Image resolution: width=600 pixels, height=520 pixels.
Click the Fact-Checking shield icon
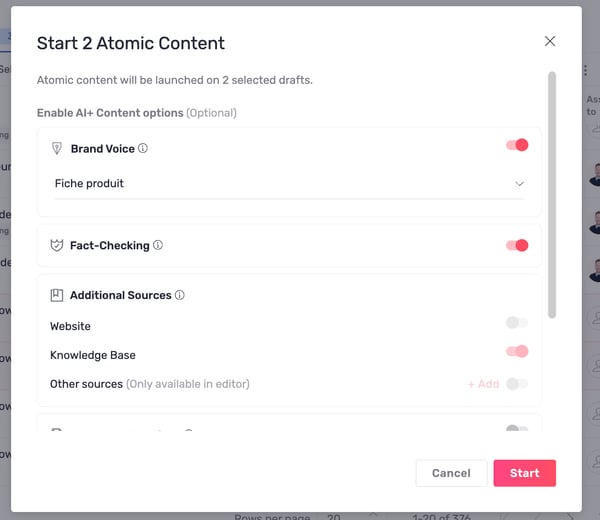57,246
